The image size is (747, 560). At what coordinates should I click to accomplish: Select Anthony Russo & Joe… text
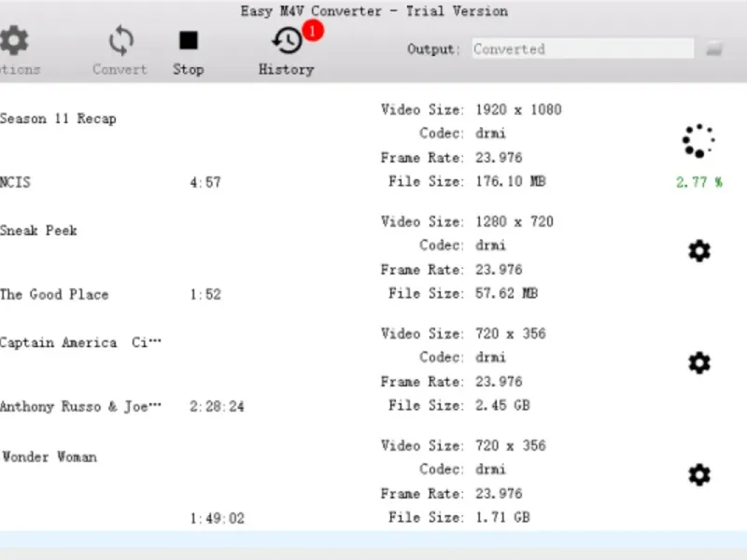click(80, 407)
